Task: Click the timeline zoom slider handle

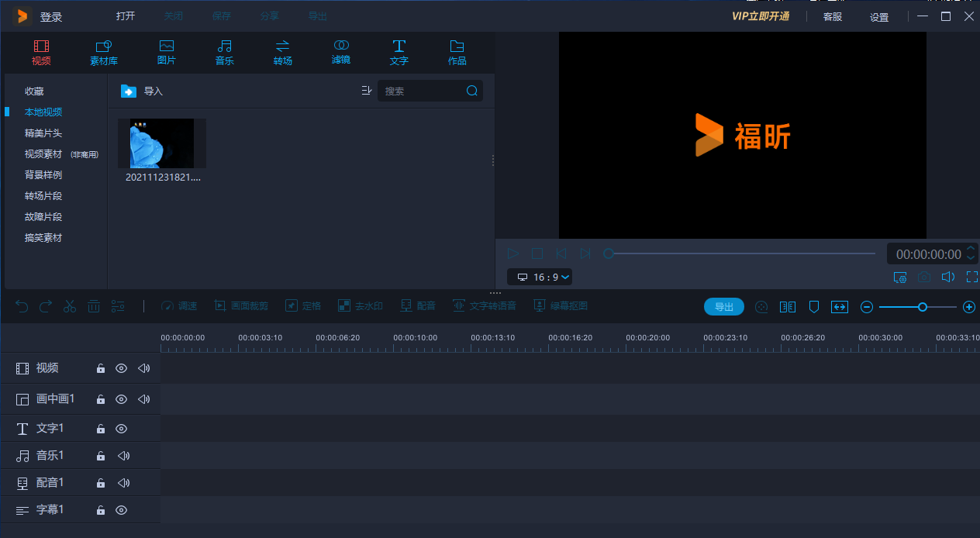Action: click(x=922, y=307)
